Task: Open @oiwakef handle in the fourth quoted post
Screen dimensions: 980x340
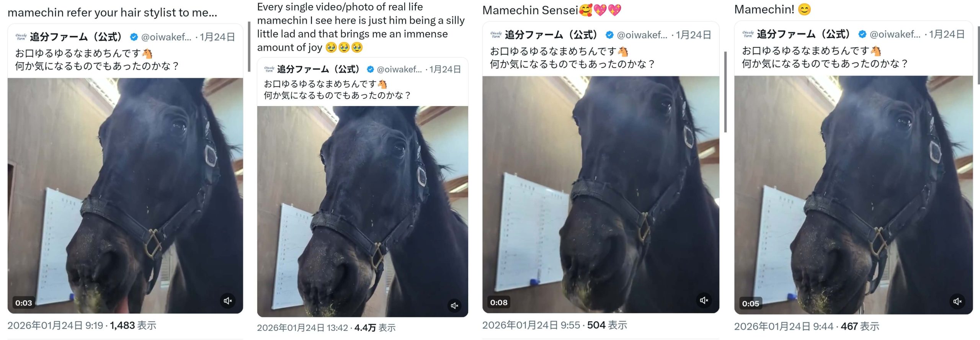Action: (895, 34)
